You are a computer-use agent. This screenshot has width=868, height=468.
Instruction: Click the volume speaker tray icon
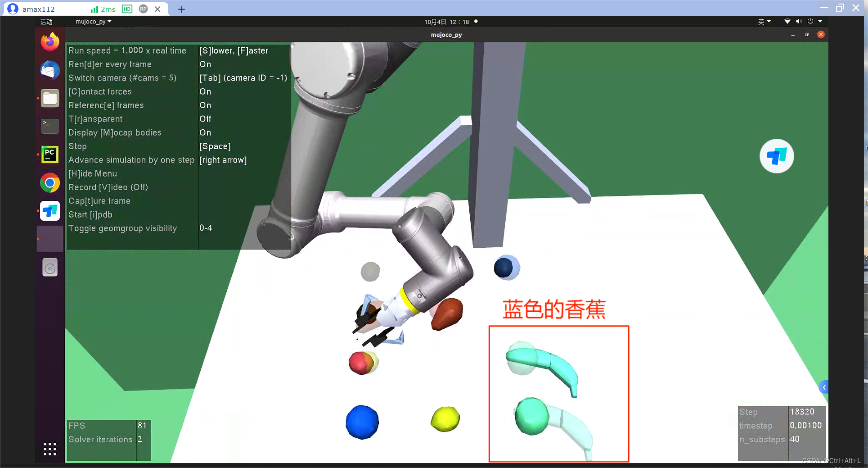click(x=799, y=22)
